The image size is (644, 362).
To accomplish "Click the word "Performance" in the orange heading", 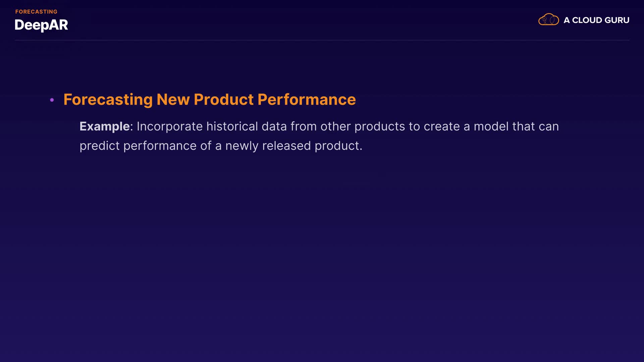I will (x=307, y=100).
